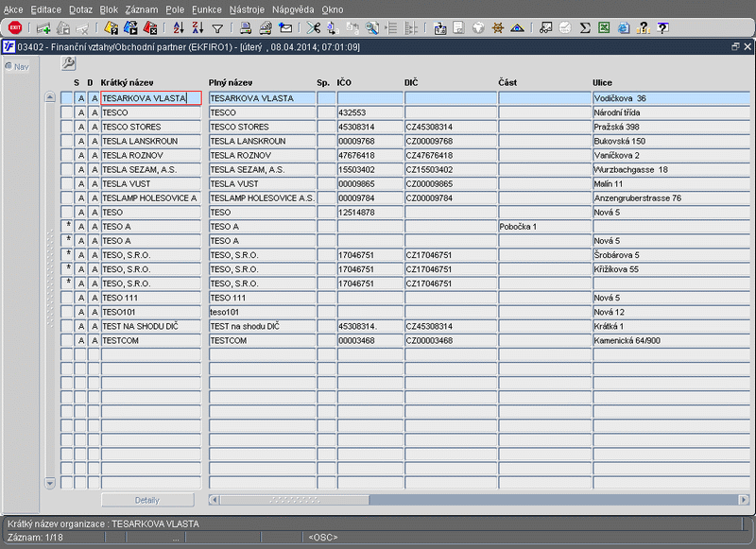756x549 pixels.
Task: Click the triangle with blue eye icon
Action: click(517, 28)
